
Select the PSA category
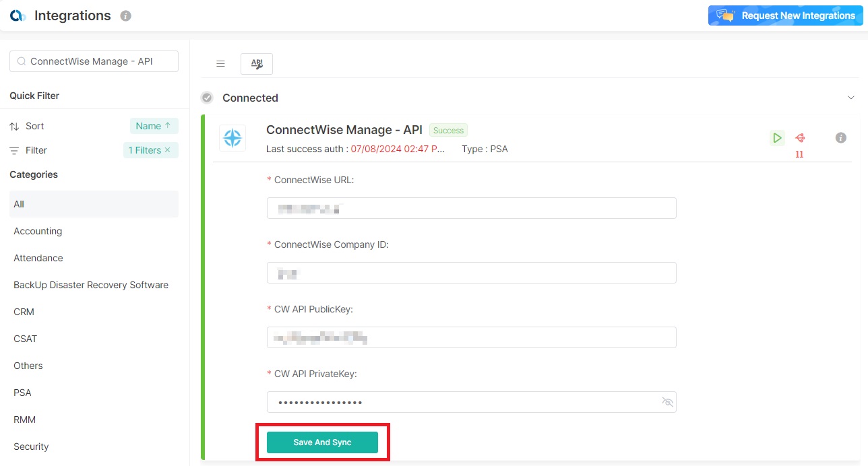23,393
